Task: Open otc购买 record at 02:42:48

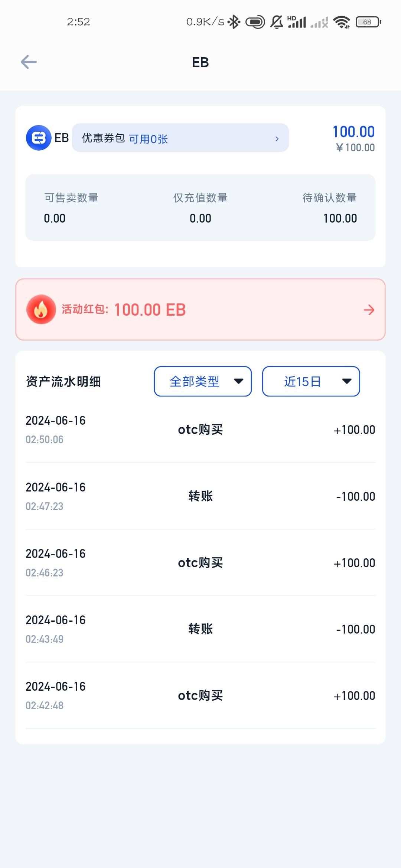Action: click(200, 696)
